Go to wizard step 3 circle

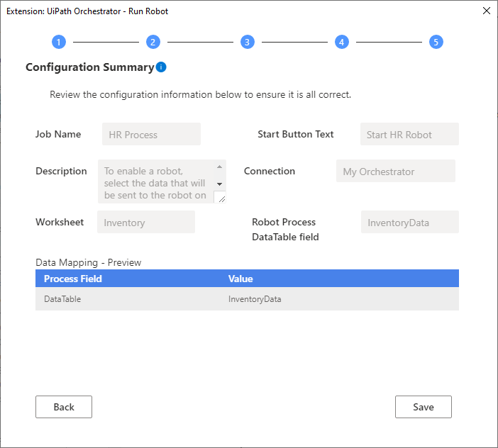click(248, 42)
